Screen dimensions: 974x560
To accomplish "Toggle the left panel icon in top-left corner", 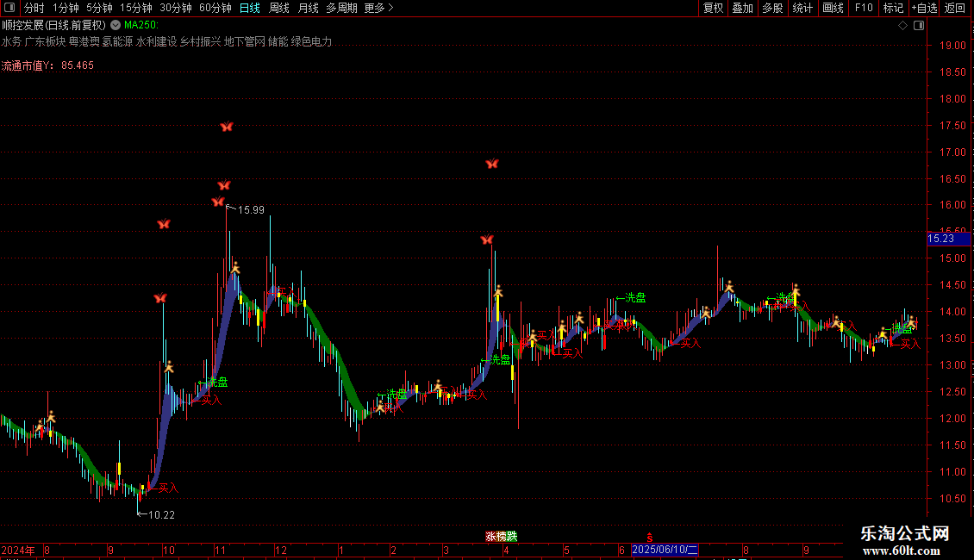I will [x=9, y=8].
